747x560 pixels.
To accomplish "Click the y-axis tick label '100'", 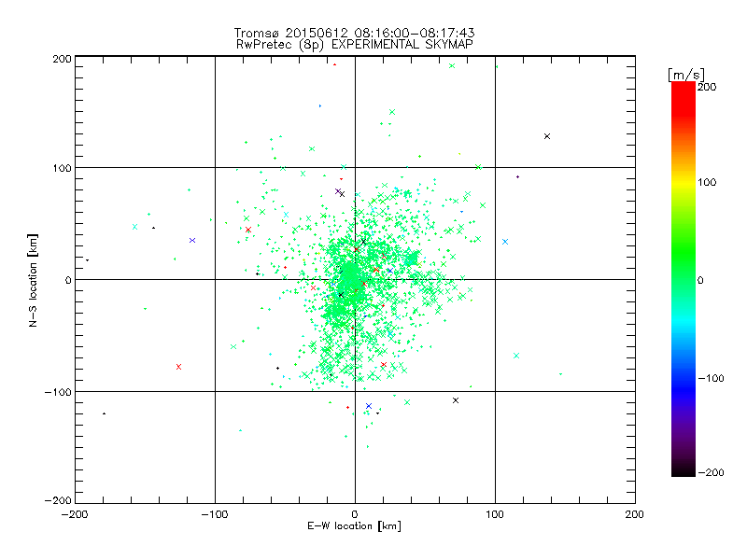I will (62, 168).
